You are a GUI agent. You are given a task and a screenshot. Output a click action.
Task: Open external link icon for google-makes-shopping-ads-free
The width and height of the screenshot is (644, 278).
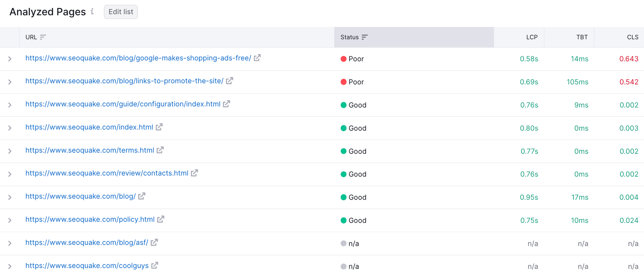[x=257, y=58]
